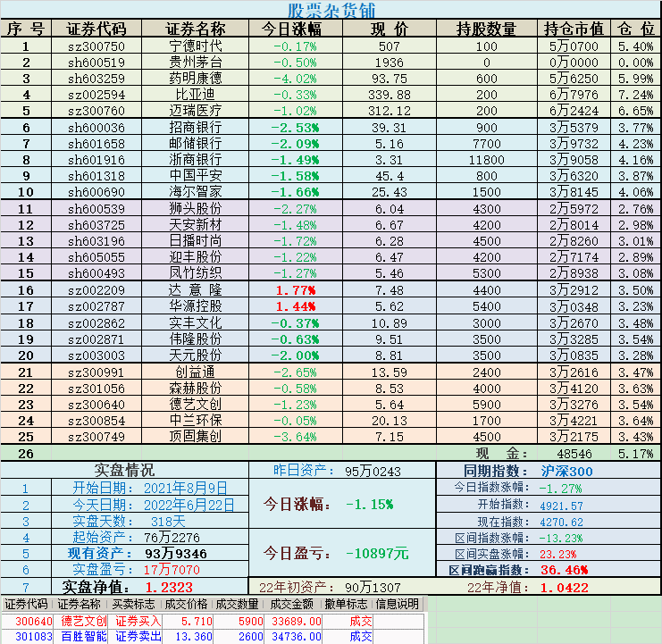Click trade code 301083
662x644 pixels.
(x=34, y=636)
